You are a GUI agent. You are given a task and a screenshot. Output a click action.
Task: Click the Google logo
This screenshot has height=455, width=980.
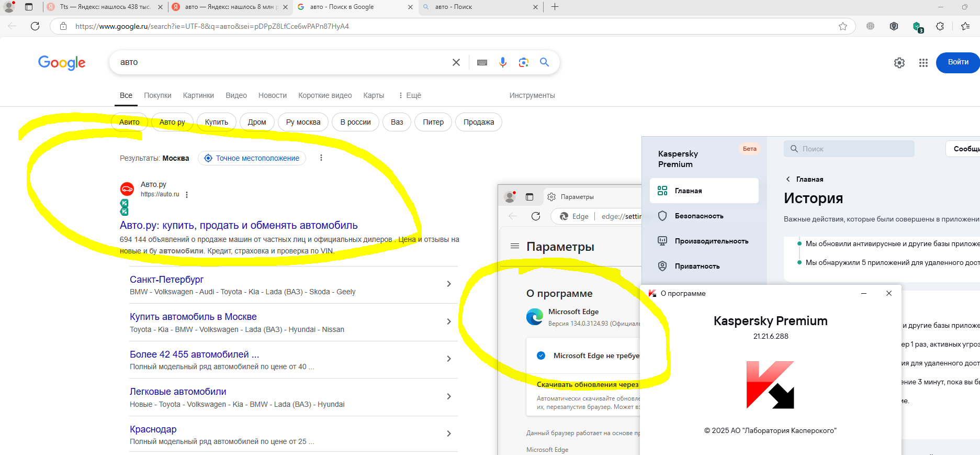coord(62,63)
